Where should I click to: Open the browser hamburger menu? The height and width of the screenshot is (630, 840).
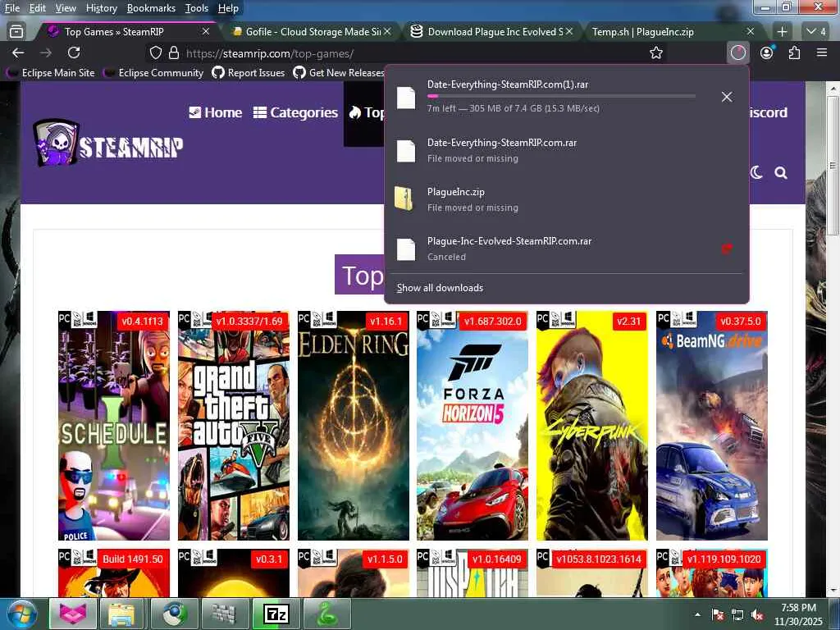(x=822, y=52)
